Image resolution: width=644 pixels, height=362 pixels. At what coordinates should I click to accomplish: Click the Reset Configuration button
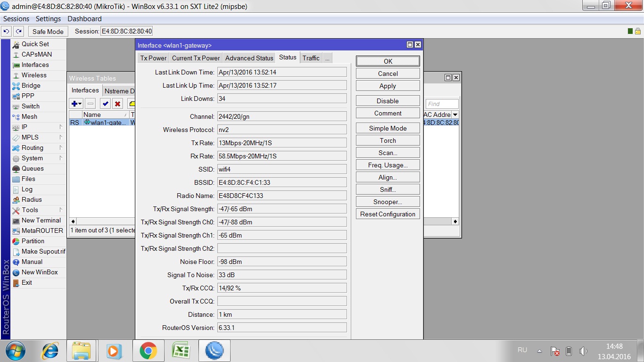[388, 214]
